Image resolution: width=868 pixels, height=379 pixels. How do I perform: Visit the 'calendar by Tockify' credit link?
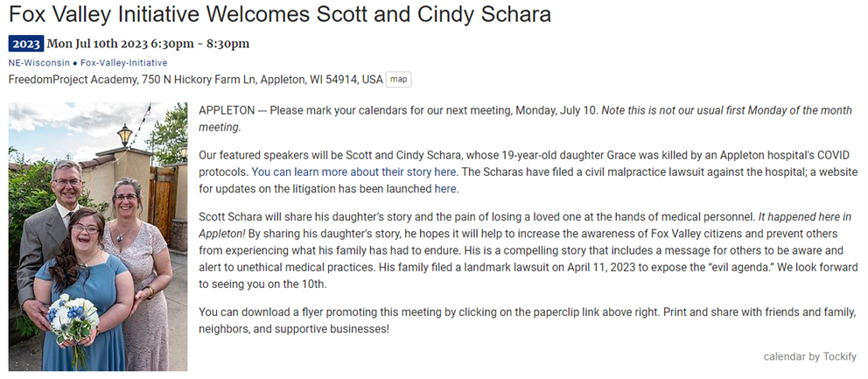[809, 356]
